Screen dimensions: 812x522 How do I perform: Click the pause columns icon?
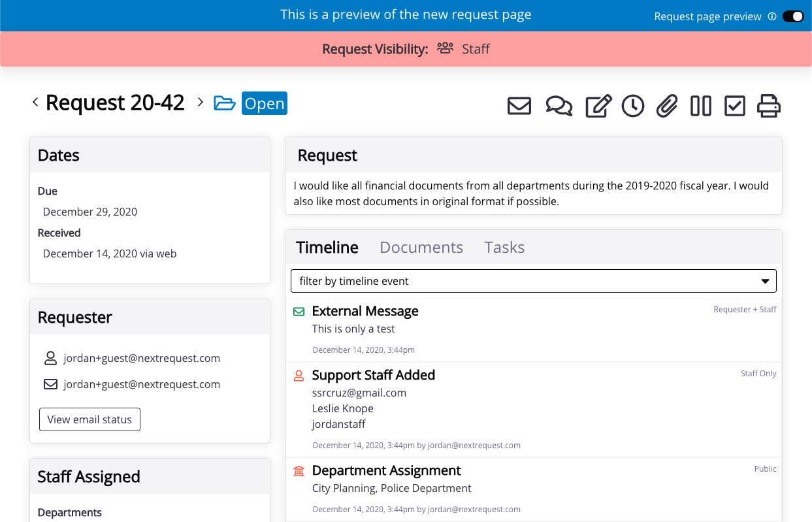pos(700,106)
